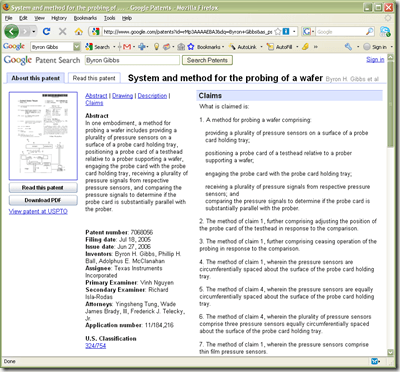Open View patent at USPTO link
This screenshot has height=372, width=400.
[x=38, y=211]
